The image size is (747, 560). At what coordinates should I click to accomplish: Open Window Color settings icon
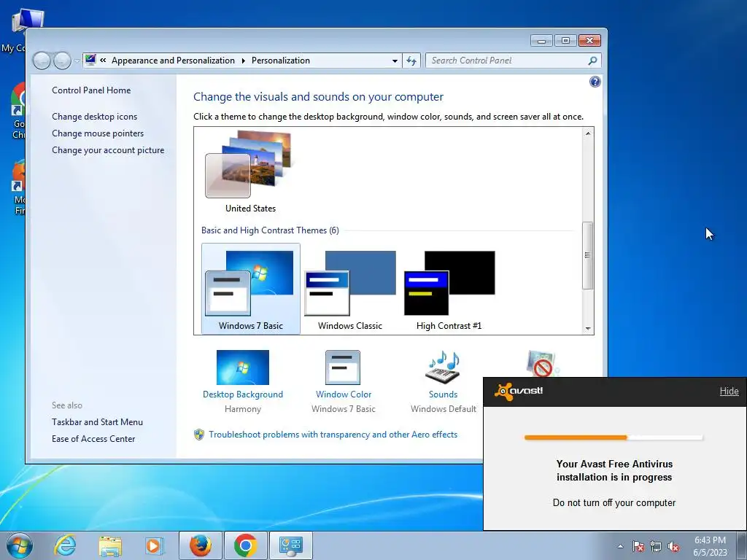(x=343, y=367)
